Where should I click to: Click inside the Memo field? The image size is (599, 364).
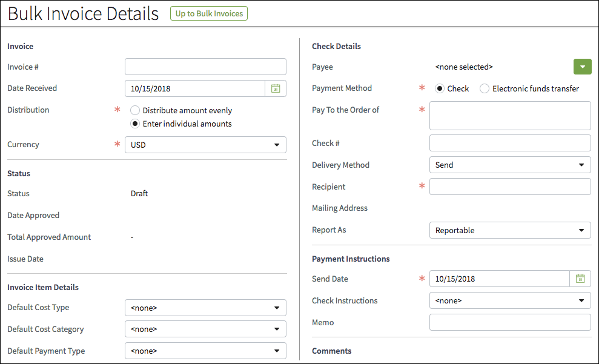click(x=510, y=322)
